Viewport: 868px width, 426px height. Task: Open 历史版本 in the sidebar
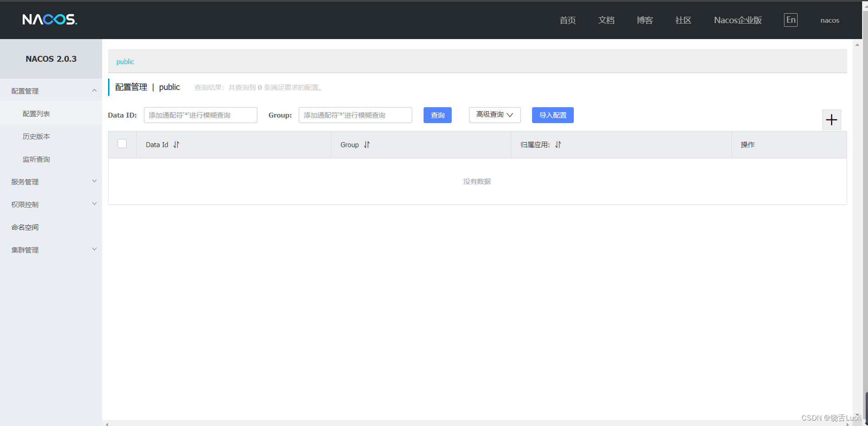(x=51, y=136)
